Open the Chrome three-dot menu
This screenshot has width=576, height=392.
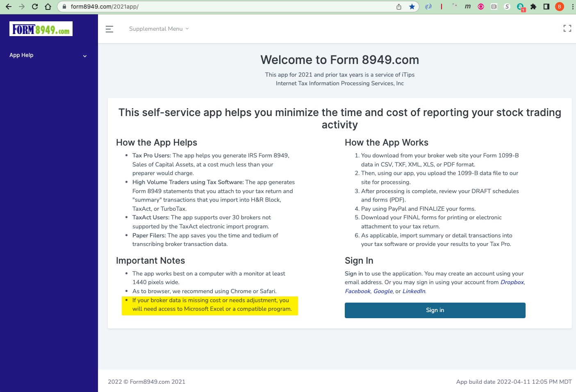(x=572, y=7)
